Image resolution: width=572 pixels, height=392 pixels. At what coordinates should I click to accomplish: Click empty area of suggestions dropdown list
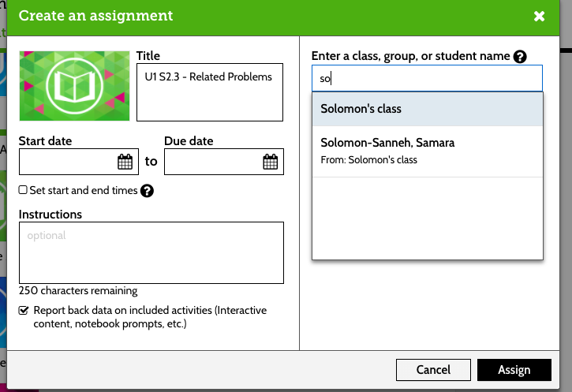coord(427,218)
